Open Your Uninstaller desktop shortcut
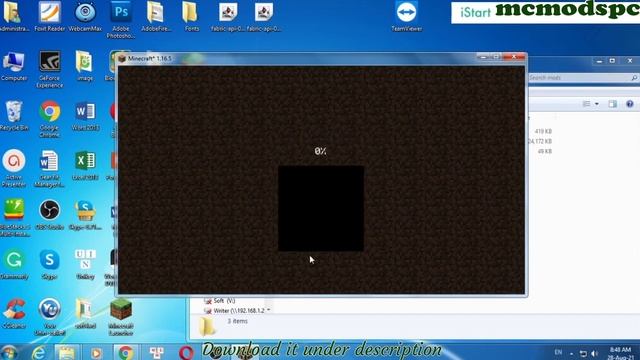Image resolution: width=640 pixels, height=360 pixels. (x=49, y=318)
